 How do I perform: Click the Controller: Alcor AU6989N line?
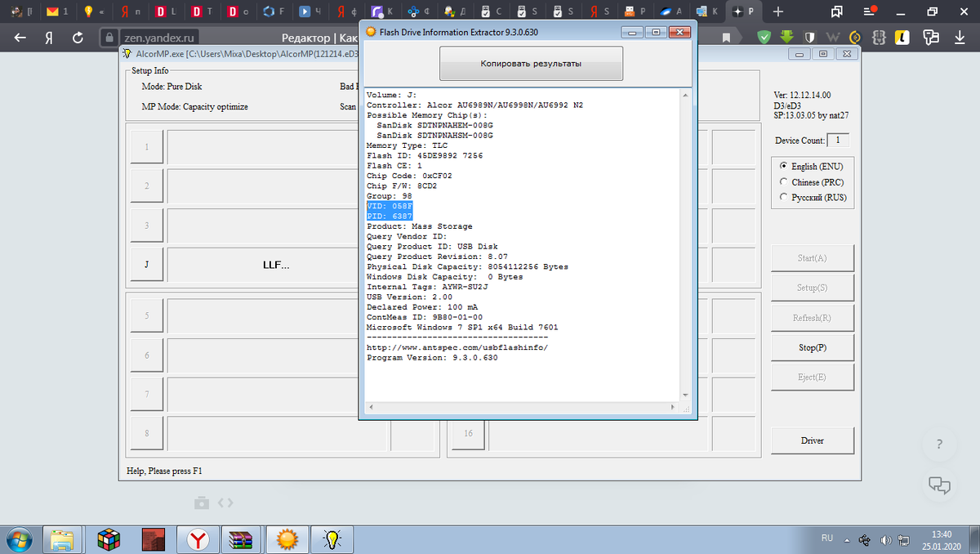click(x=474, y=105)
